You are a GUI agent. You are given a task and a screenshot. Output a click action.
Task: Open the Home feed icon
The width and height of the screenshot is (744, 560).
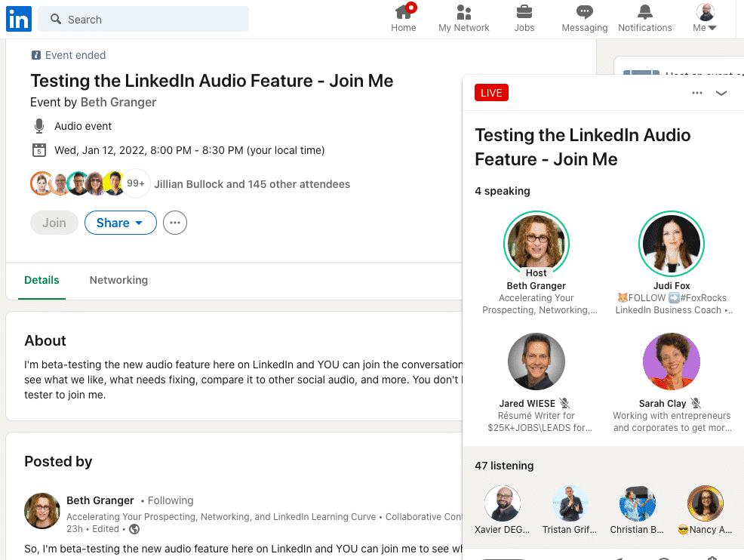point(404,13)
